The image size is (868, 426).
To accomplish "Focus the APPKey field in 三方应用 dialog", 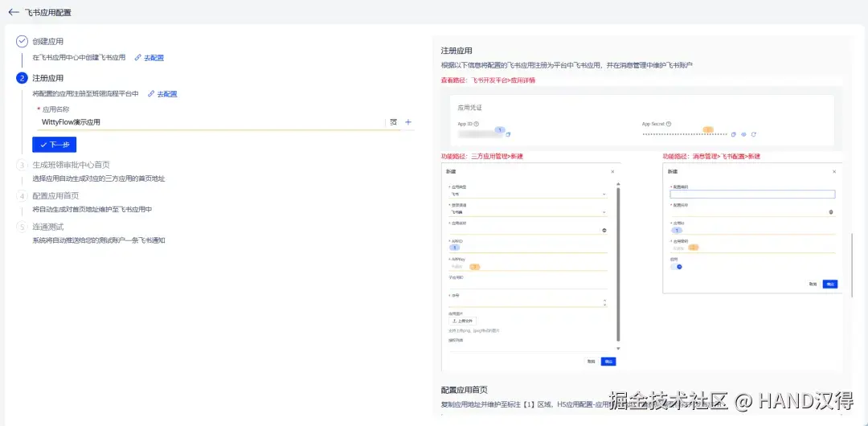I will [527, 267].
